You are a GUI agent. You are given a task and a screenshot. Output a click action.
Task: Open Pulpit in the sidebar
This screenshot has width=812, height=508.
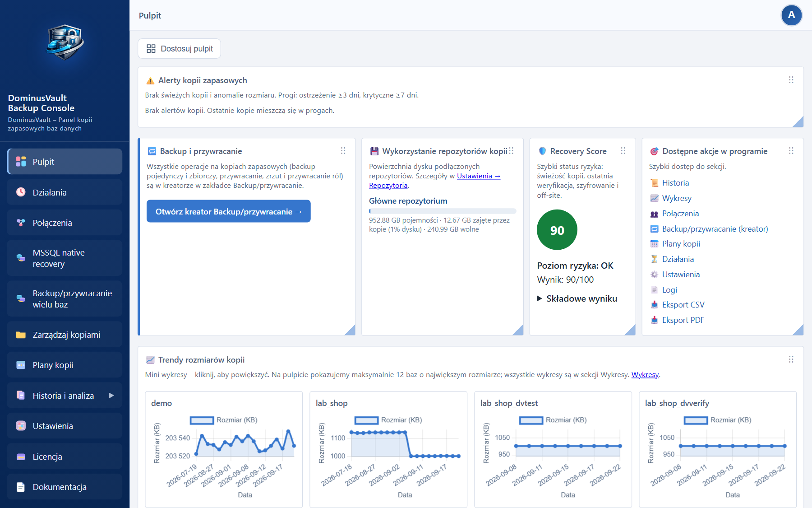tap(65, 162)
